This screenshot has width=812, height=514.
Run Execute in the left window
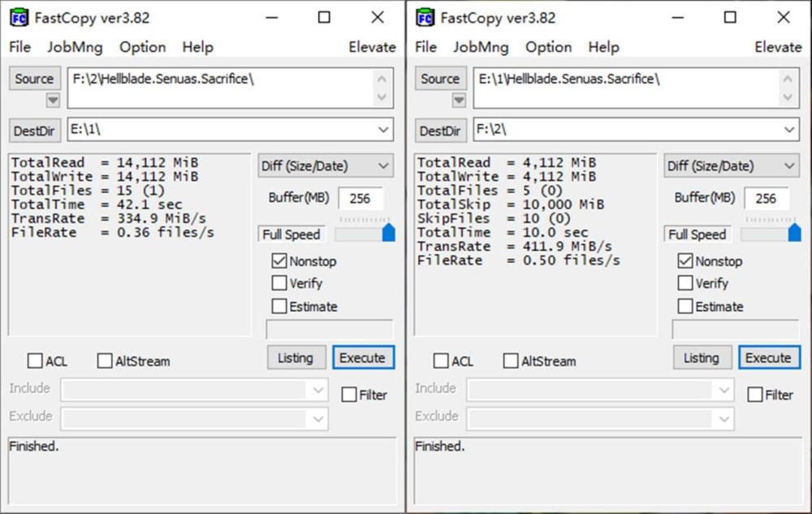tap(363, 357)
